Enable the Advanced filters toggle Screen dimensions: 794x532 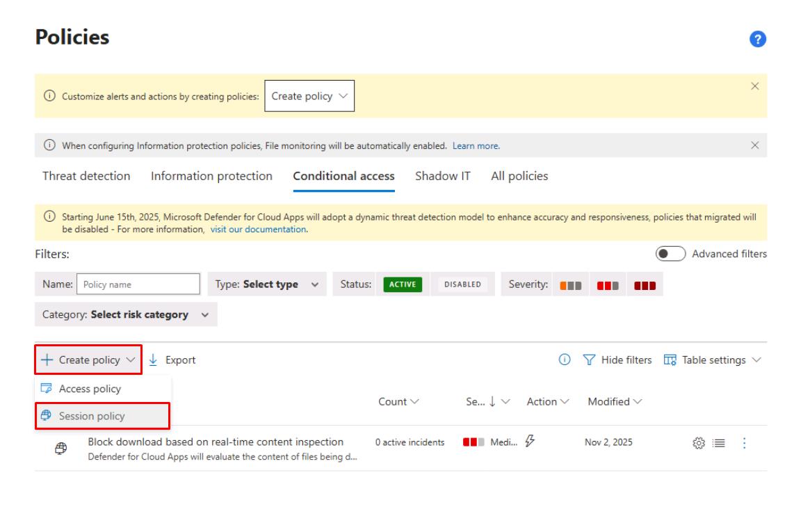[x=671, y=254]
